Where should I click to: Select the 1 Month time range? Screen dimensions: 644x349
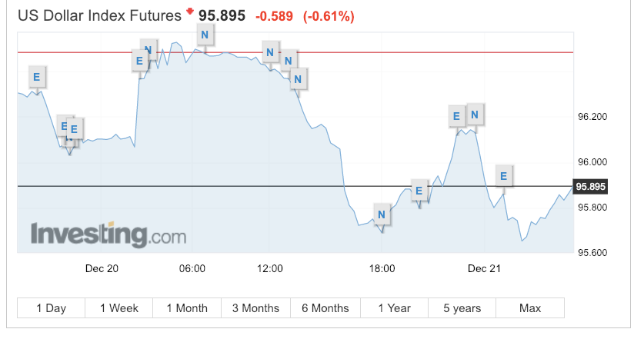[x=187, y=308]
